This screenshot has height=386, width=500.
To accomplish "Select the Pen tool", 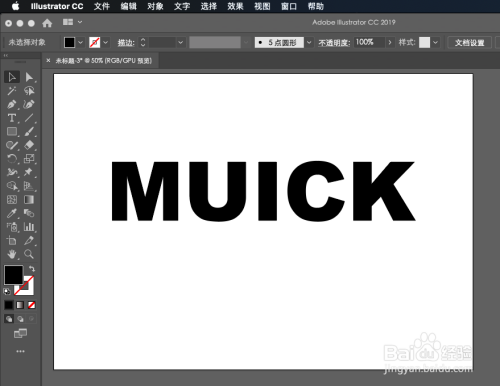I will pyautogui.click(x=12, y=104).
